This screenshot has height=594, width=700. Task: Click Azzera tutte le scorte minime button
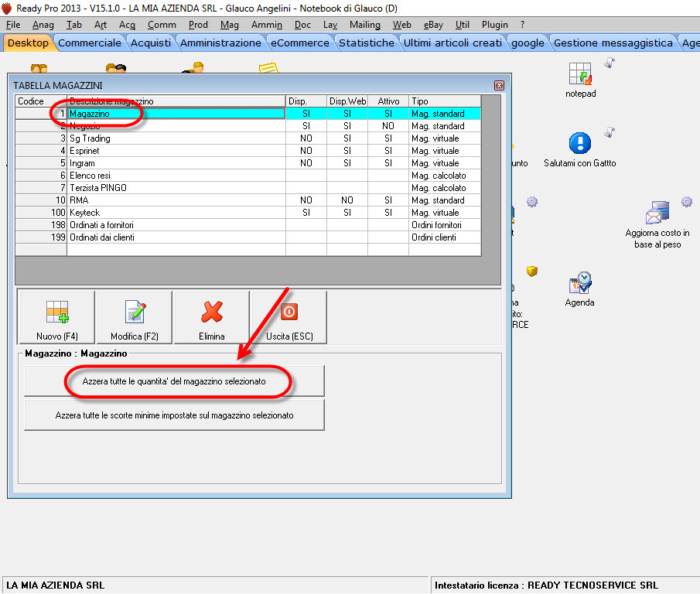tap(174, 415)
